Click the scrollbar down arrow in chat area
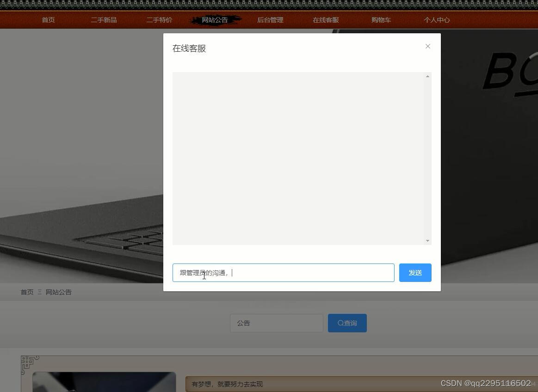Image resolution: width=538 pixels, height=392 pixels. point(427,240)
